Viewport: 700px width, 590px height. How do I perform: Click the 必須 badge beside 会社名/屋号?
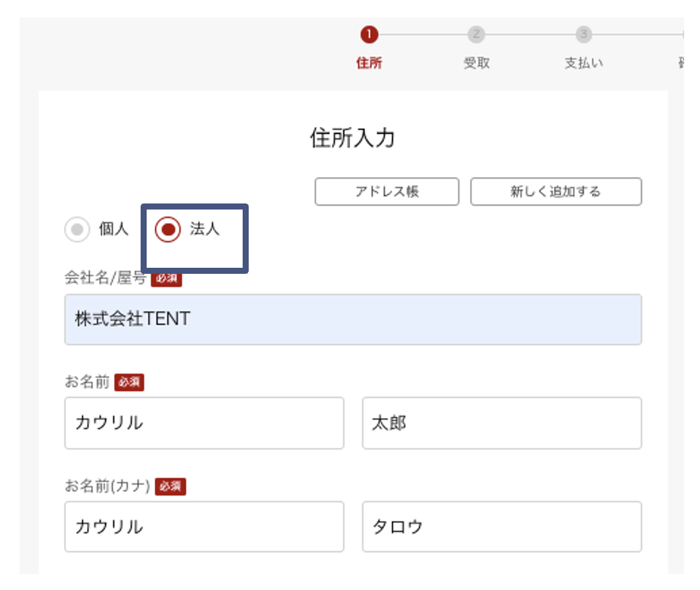click(166, 279)
